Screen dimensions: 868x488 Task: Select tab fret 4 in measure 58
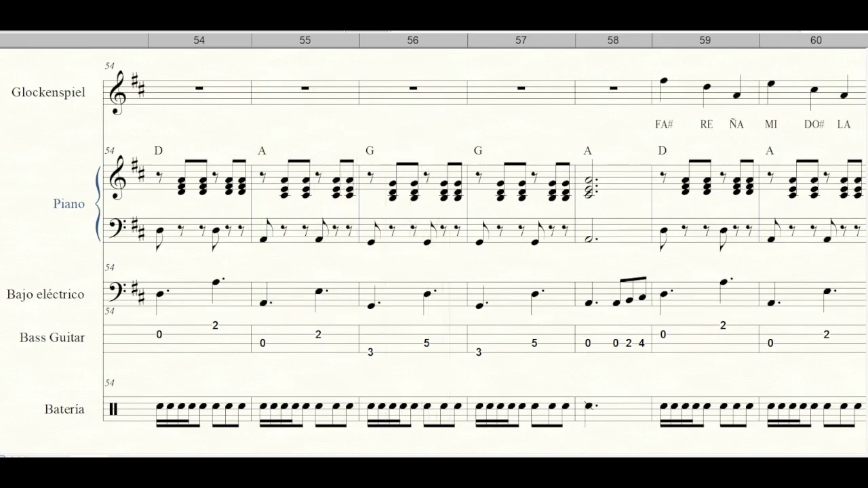(642, 343)
